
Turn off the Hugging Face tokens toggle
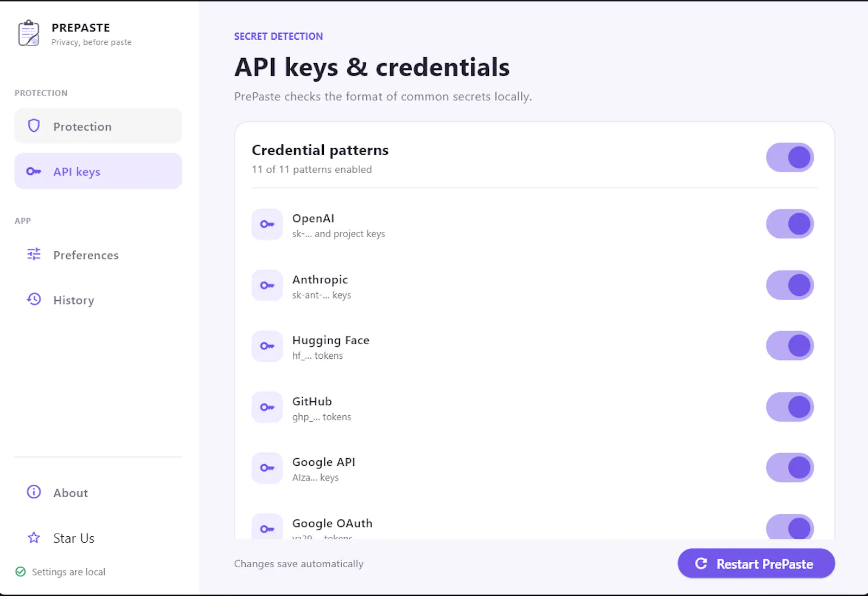tap(790, 346)
